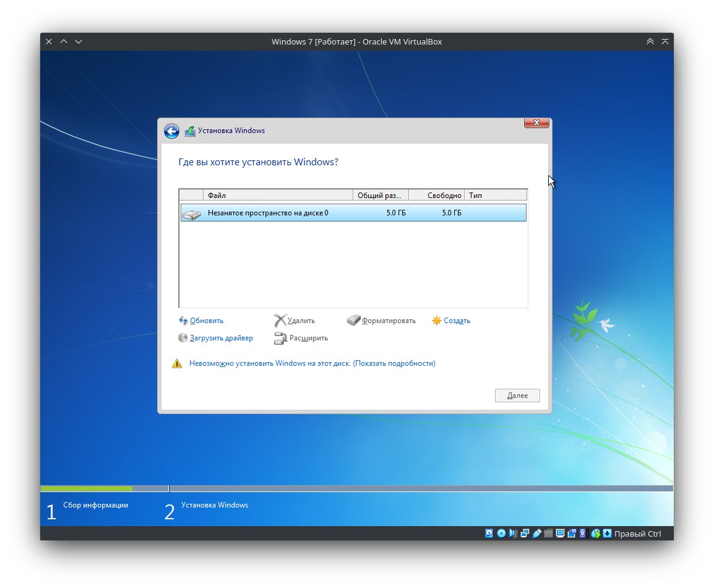Screen dimensions: 714x588
Task: Open the 'Невозможно установить Windows' warning details link
Action: pyautogui.click(x=312, y=363)
